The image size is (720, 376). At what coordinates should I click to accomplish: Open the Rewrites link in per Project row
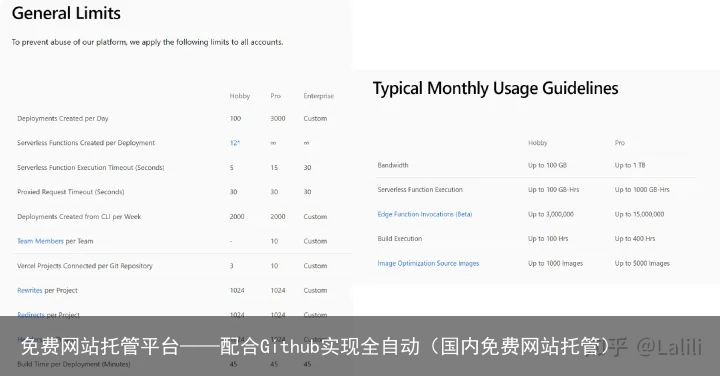pos(29,290)
